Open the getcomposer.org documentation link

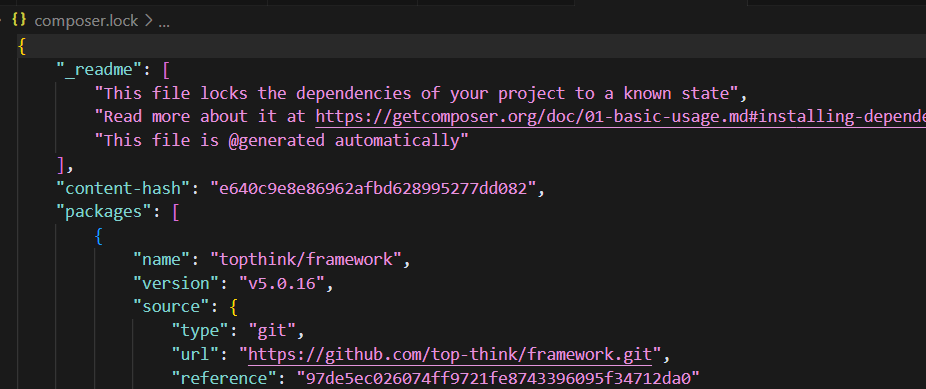[621, 117]
